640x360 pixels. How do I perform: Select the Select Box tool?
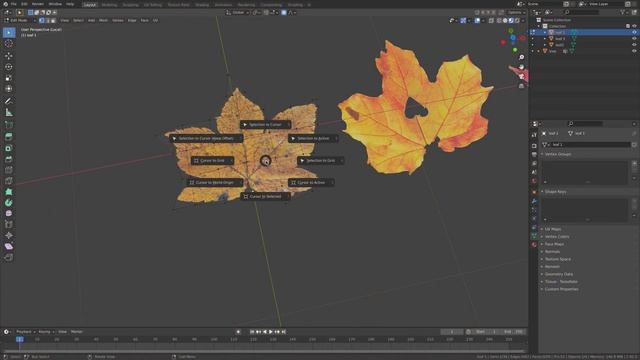coord(9,33)
